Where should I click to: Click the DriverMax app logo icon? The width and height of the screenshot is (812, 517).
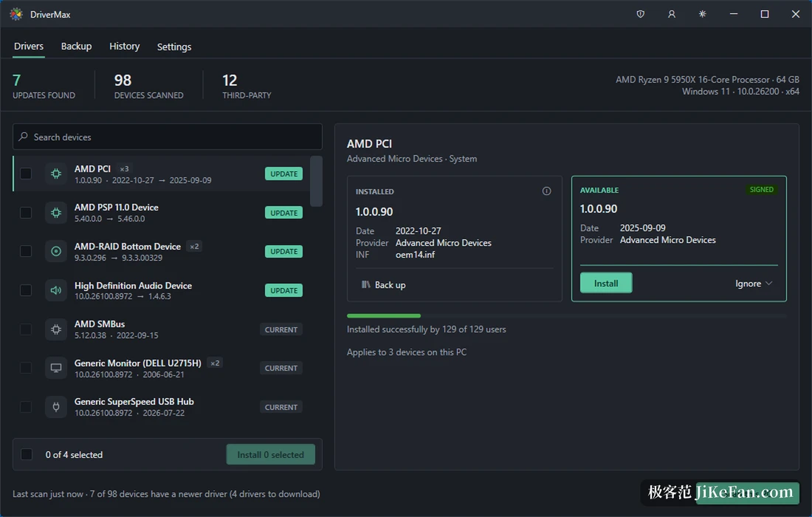click(x=16, y=14)
